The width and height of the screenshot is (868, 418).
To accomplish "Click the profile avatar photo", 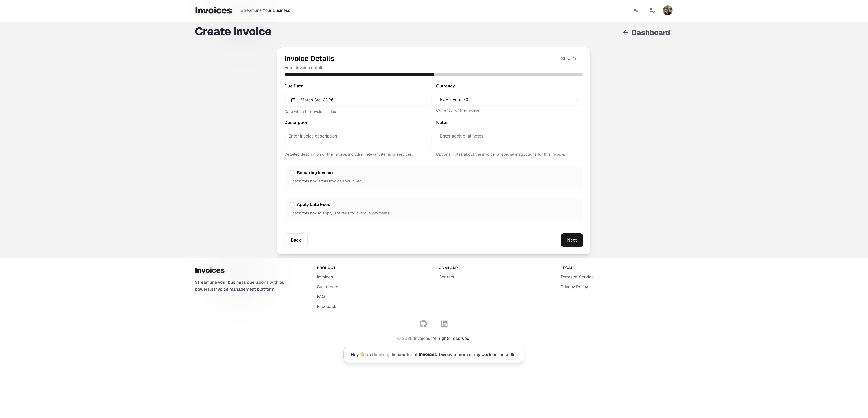I will tap(667, 10).
